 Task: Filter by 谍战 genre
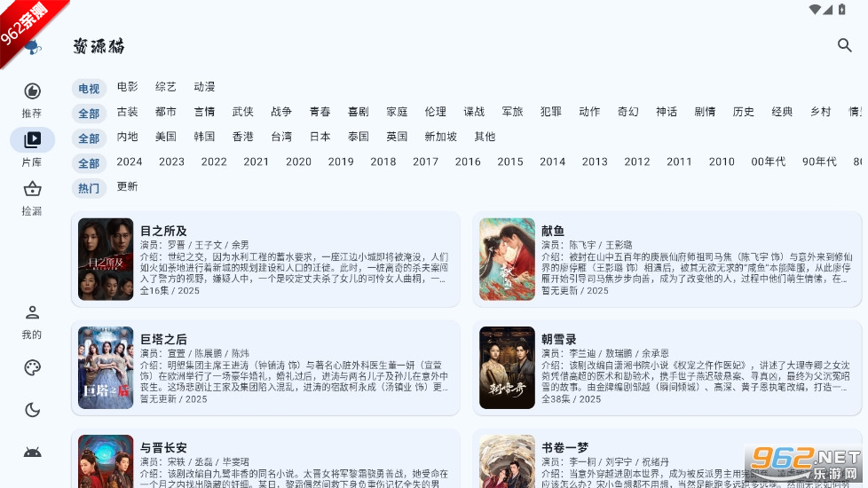click(x=474, y=112)
